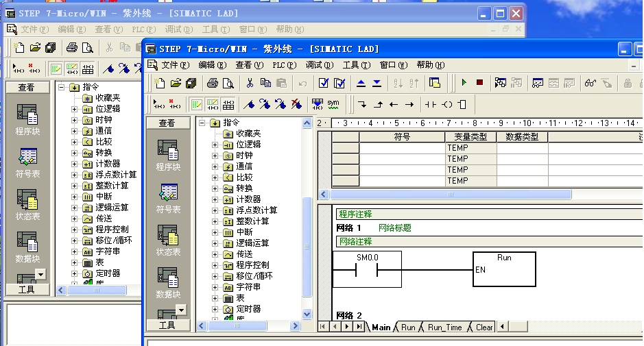The width and height of the screenshot is (644, 346).
Task: Insert Network icon in second toolbar row
Action: tap(159, 105)
